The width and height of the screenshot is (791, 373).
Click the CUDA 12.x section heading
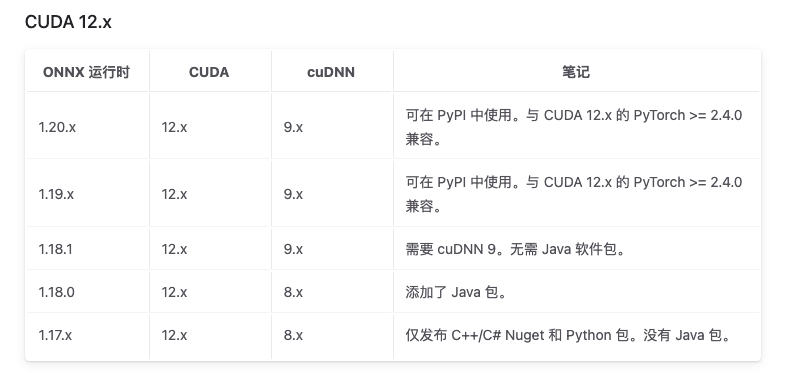tap(68, 22)
